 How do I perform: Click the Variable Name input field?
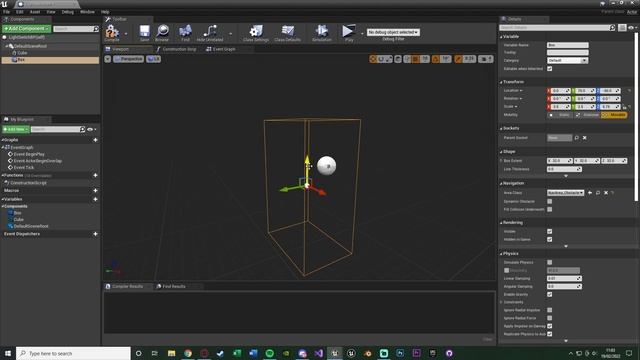pos(567,45)
